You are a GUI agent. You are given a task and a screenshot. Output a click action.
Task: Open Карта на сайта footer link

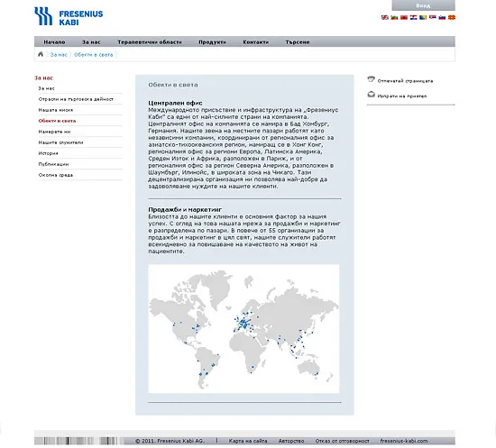pyautogui.click(x=248, y=441)
